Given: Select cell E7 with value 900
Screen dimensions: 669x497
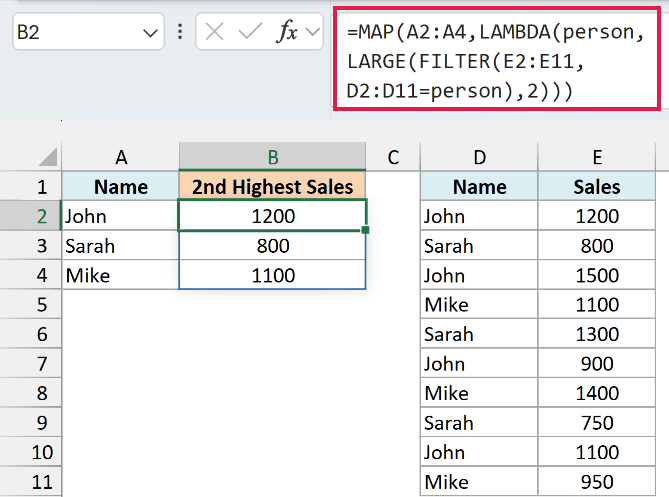Looking at the screenshot, I should (x=596, y=363).
